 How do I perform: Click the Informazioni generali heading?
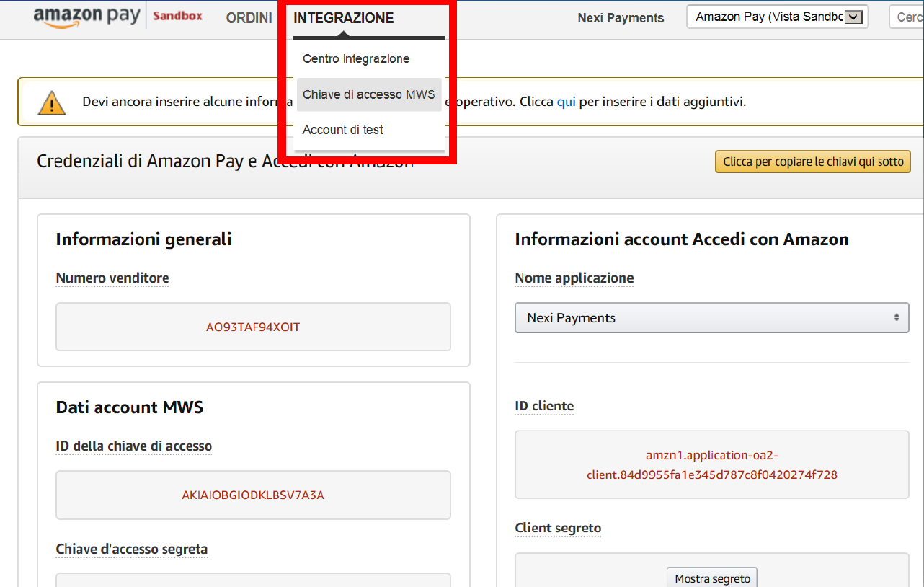[x=144, y=239]
